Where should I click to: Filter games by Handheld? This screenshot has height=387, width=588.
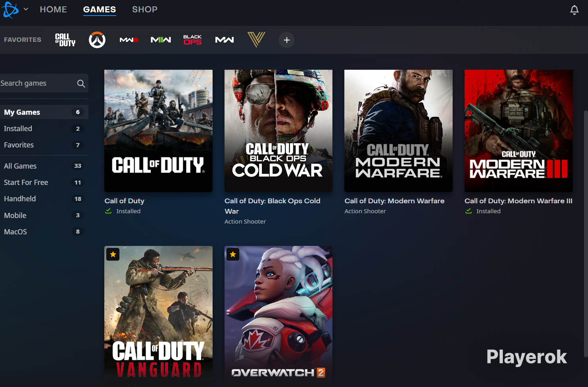pyautogui.click(x=44, y=199)
